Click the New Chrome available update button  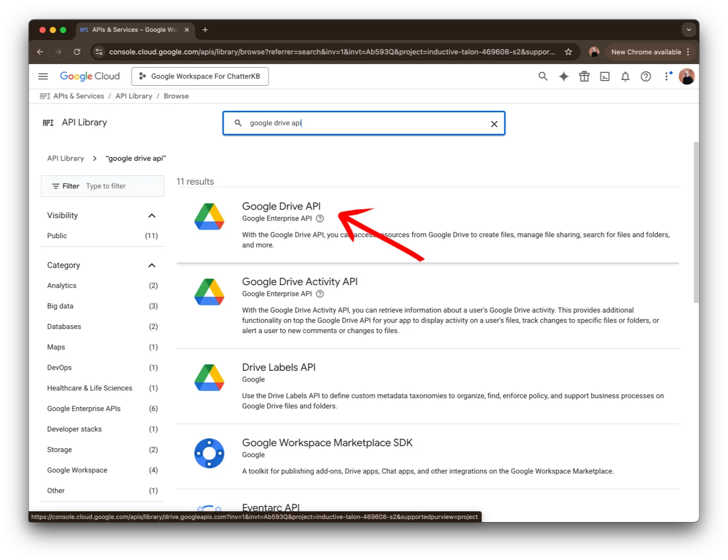coord(651,52)
